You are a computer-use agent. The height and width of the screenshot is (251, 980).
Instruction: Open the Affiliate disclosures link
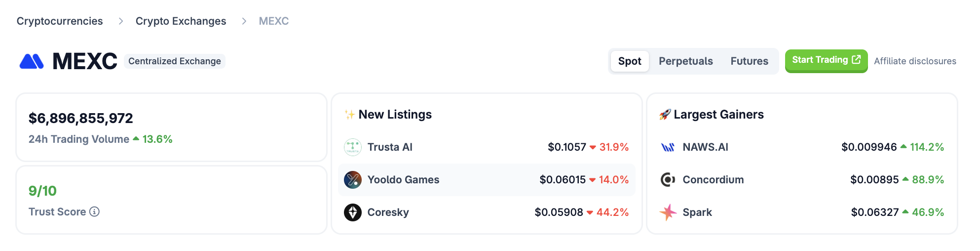click(915, 61)
